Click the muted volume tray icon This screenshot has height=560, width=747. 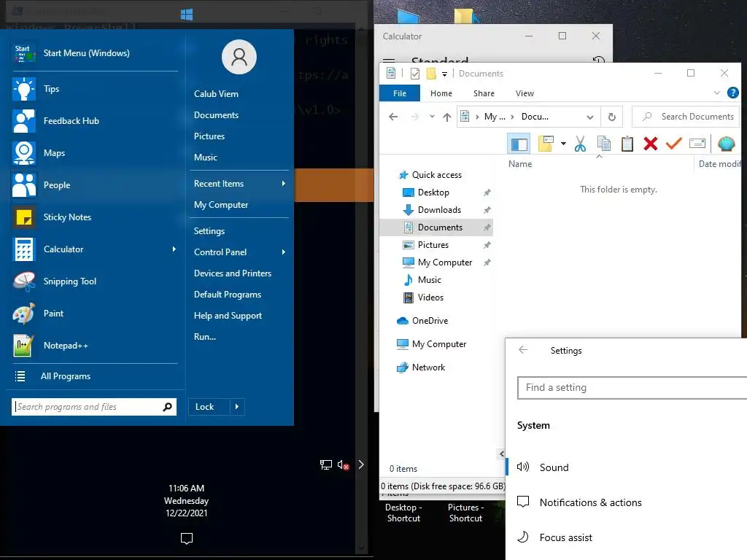click(343, 464)
